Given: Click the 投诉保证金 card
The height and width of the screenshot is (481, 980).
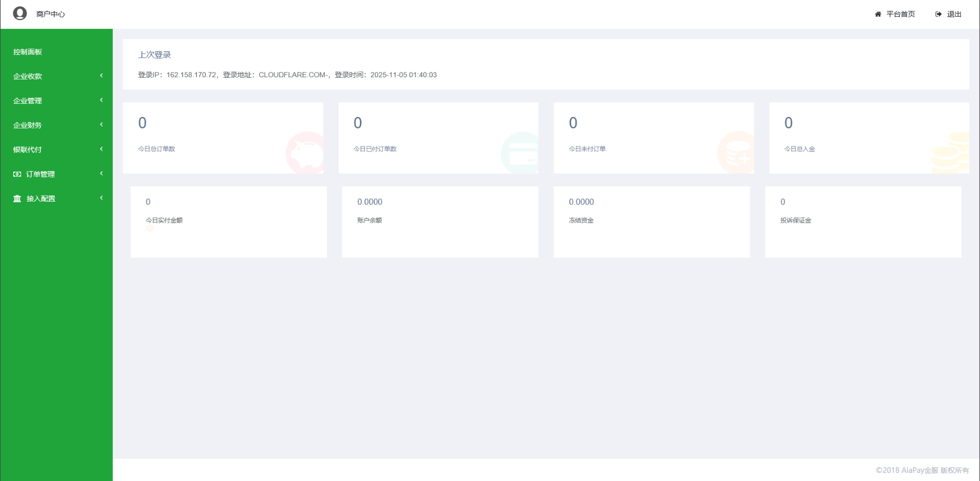Looking at the screenshot, I should tap(863, 222).
